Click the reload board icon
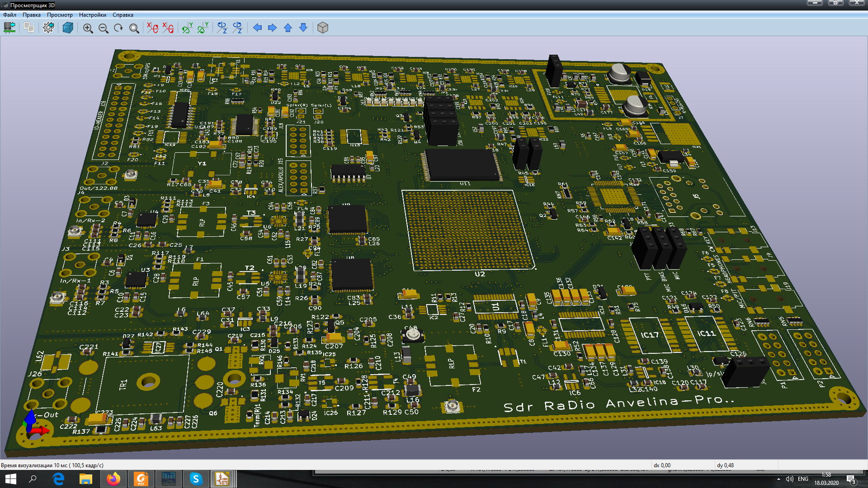This screenshot has width=868, height=488. click(x=9, y=28)
